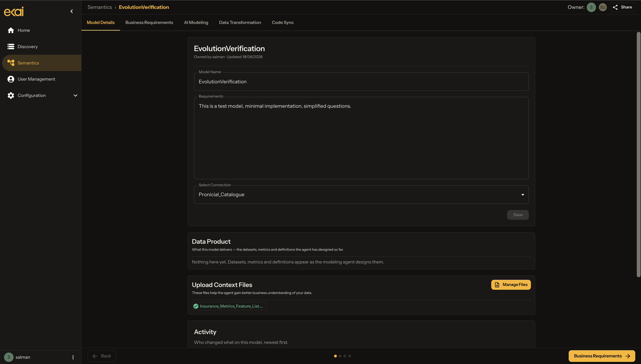Image resolution: width=641 pixels, height=364 pixels.
Task: Expand the Configuration menu chevron
Action: point(75,95)
